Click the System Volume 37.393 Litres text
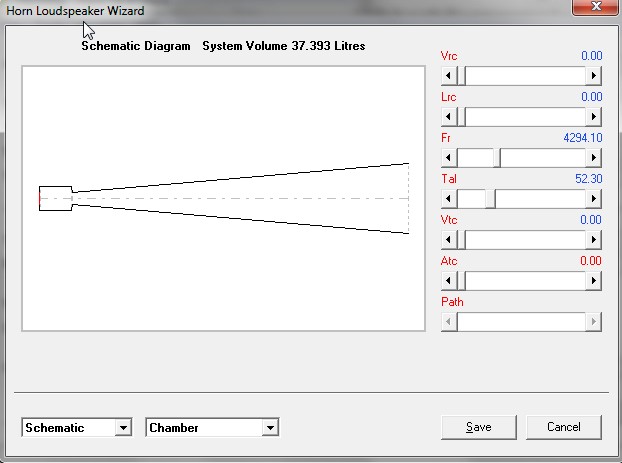622x463 pixels. click(x=284, y=46)
